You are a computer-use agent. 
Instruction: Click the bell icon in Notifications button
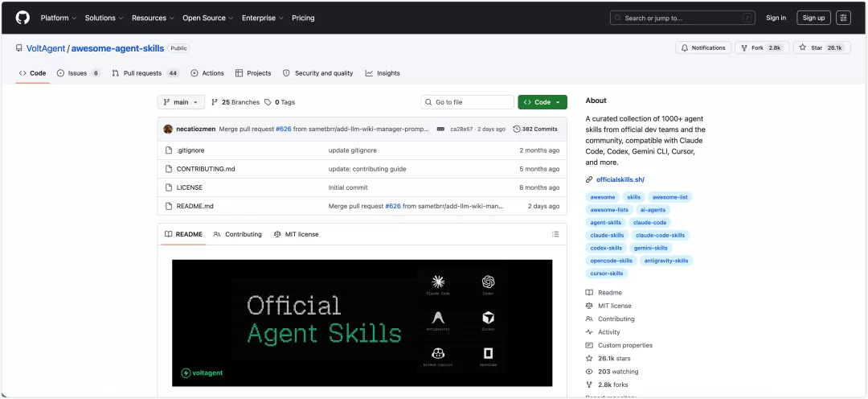[685, 47]
